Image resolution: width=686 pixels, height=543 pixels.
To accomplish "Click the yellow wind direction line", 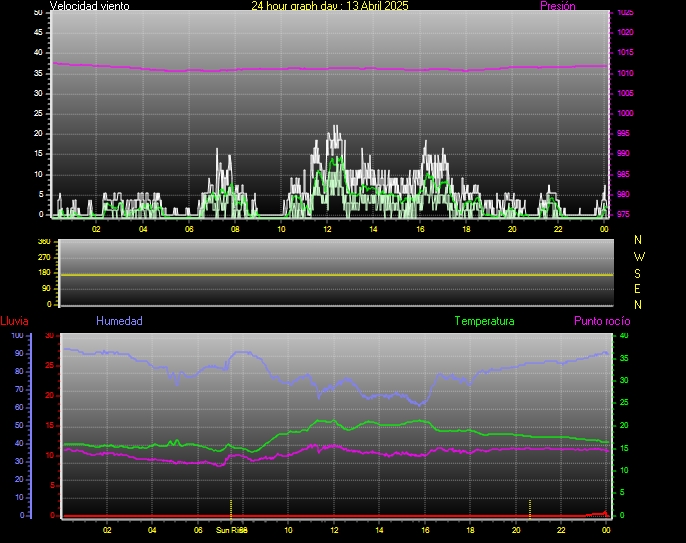I will click(336, 275).
